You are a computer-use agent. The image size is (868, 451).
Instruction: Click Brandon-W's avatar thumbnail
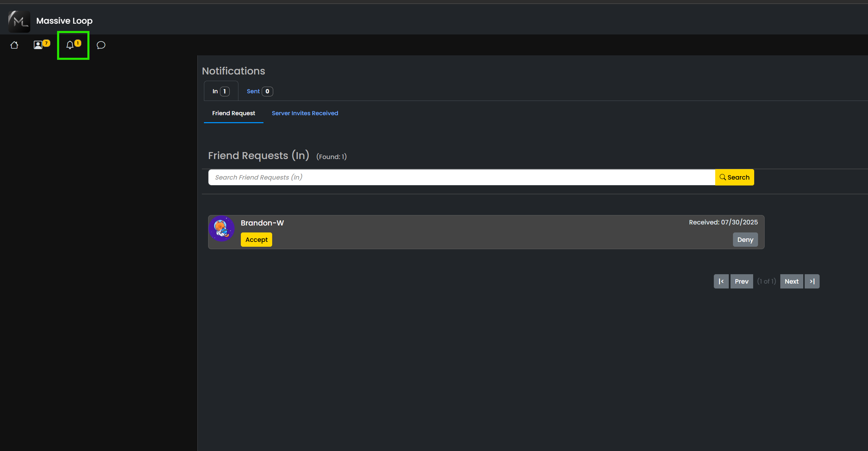[x=221, y=229]
